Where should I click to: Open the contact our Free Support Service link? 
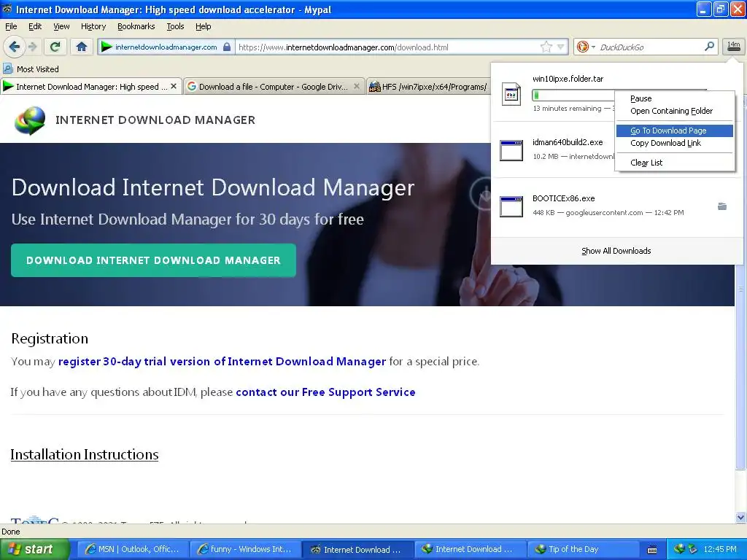click(325, 392)
